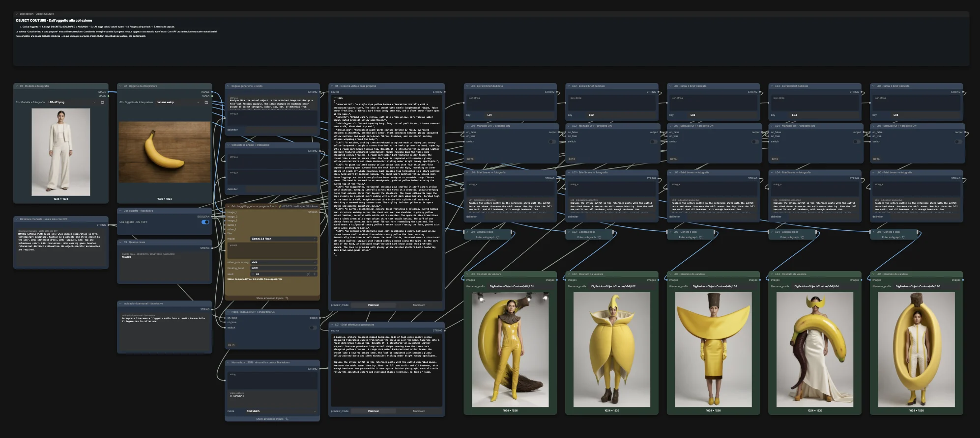Viewport: 980px width, 438px height.
Task: Click the MASK output dot of Oggetto da interpretare
Action: [212, 96]
